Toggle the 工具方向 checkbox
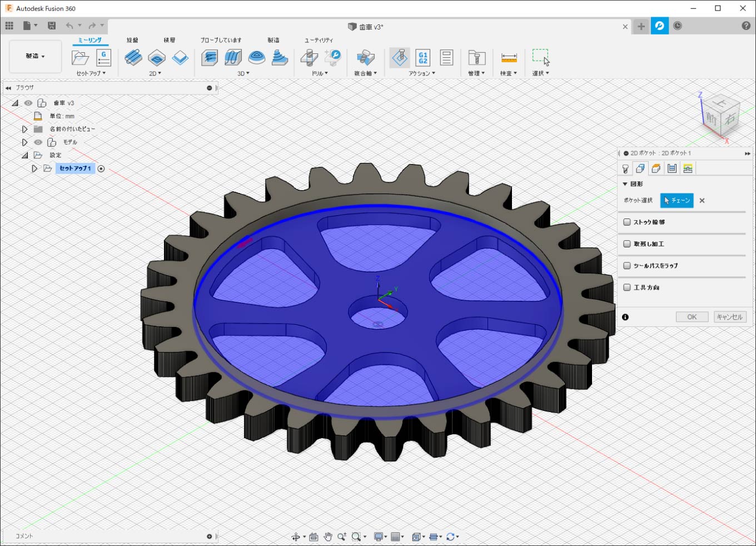The image size is (756, 546). (x=627, y=287)
